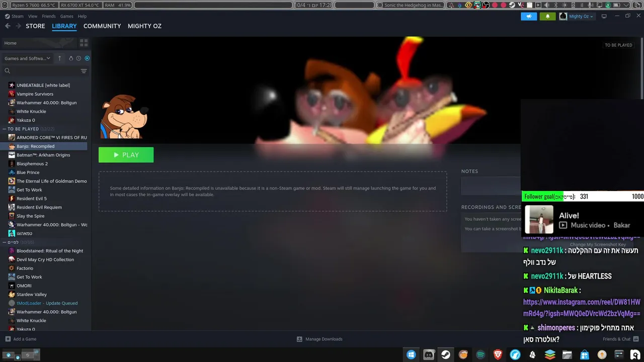Select tModLoader - Update Queued
This screenshot has height=362, width=644.
47,303
